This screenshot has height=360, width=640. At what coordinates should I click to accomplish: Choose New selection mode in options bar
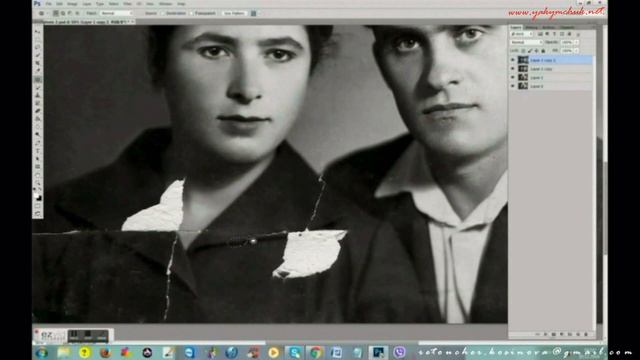(x=56, y=13)
